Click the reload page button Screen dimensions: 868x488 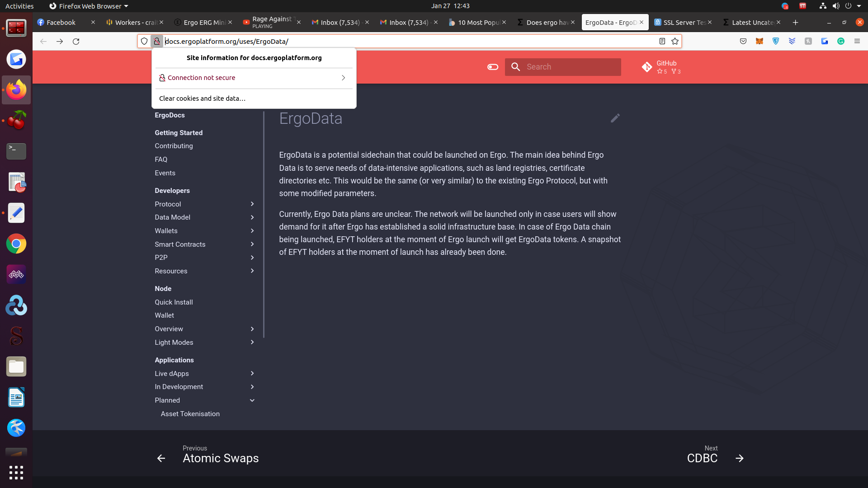pyautogui.click(x=76, y=41)
